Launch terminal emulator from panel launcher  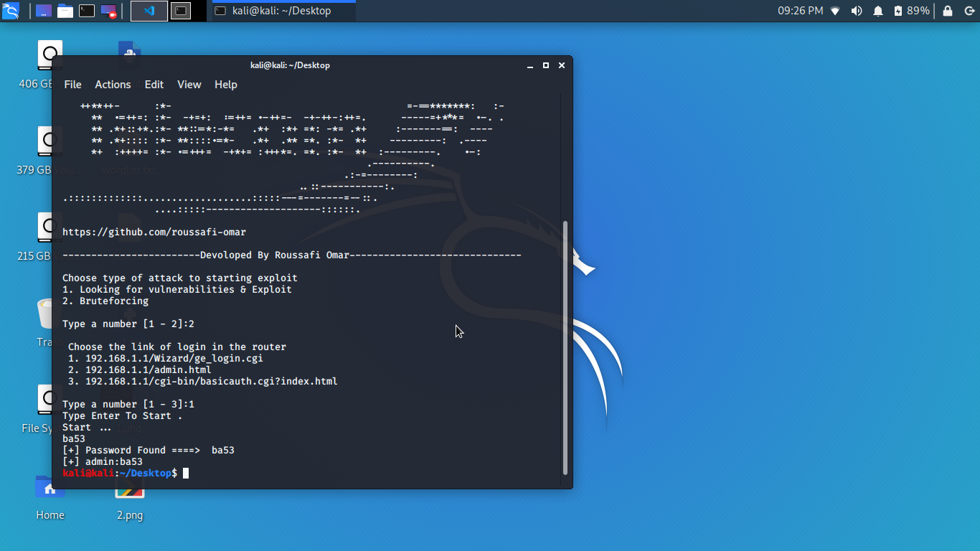coord(87,11)
